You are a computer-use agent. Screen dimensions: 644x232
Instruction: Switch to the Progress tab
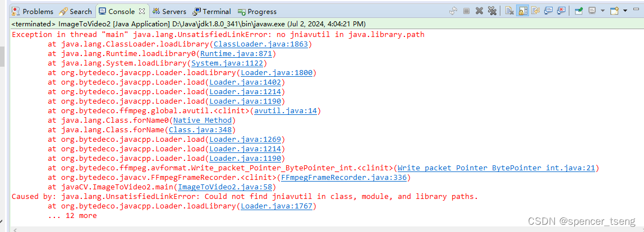(x=257, y=12)
